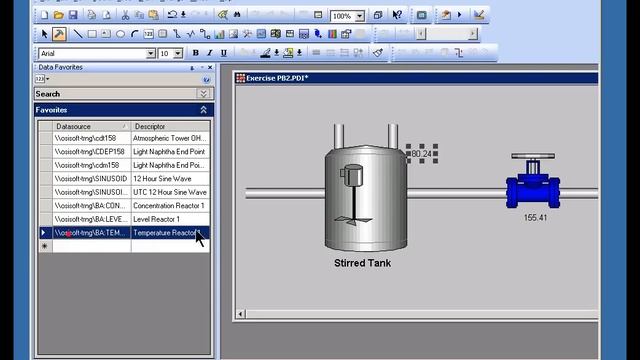
Task: Click the stepped connector icon on formatting toolbar
Action: (x=459, y=53)
